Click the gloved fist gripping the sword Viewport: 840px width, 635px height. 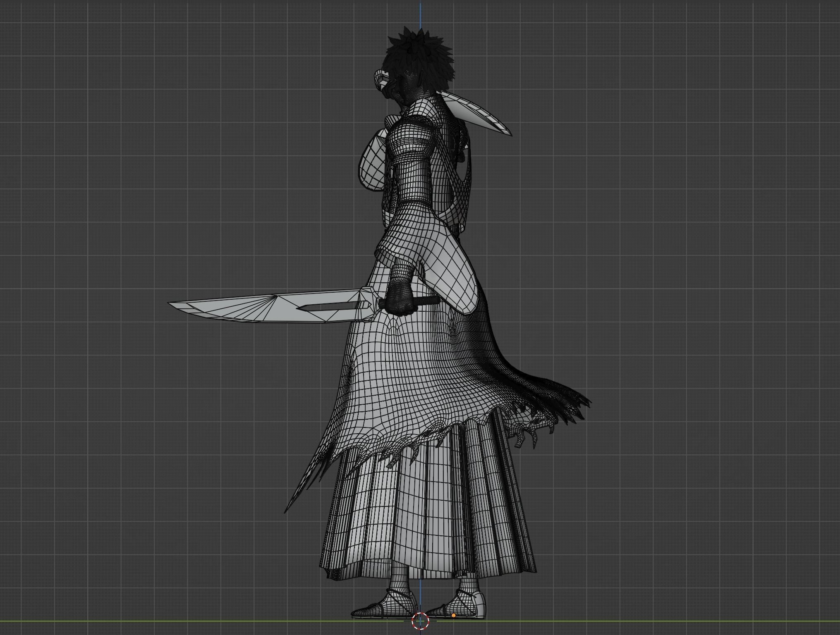(x=399, y=297)
